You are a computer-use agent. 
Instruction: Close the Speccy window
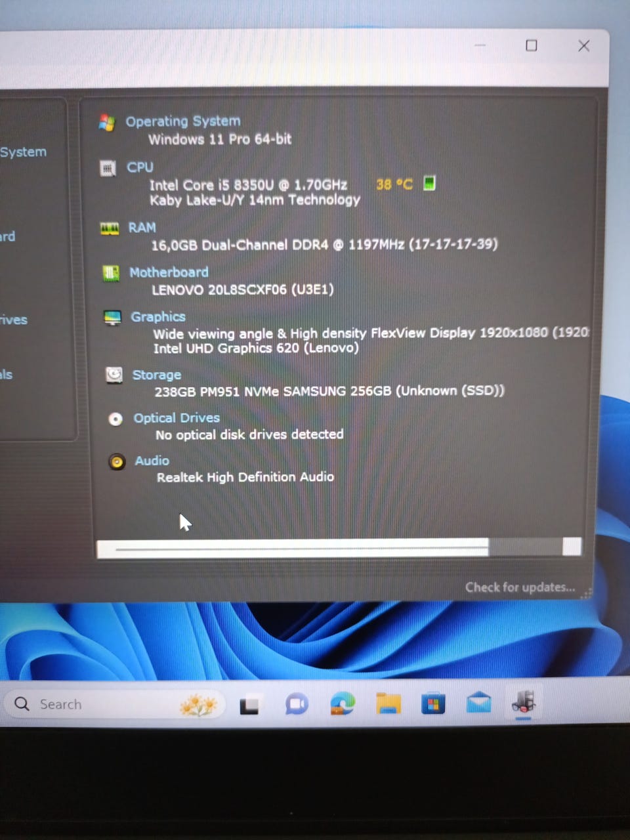(583, 46)
